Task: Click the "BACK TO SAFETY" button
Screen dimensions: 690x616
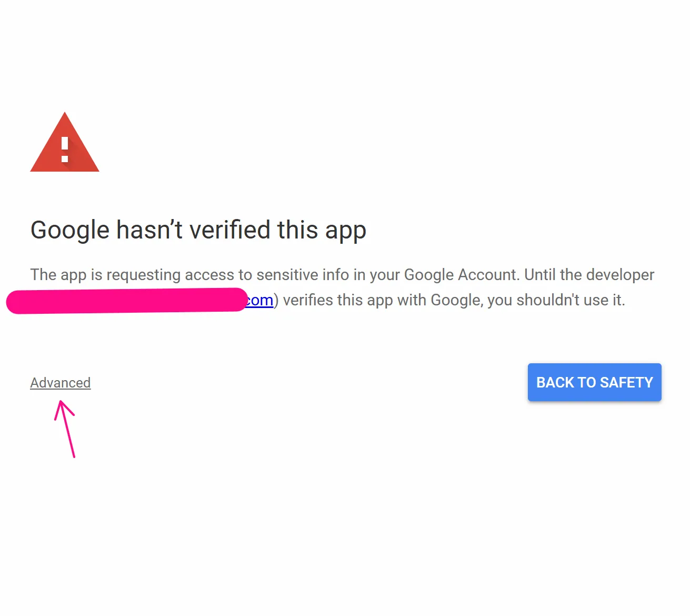Action: click(594, 382)
